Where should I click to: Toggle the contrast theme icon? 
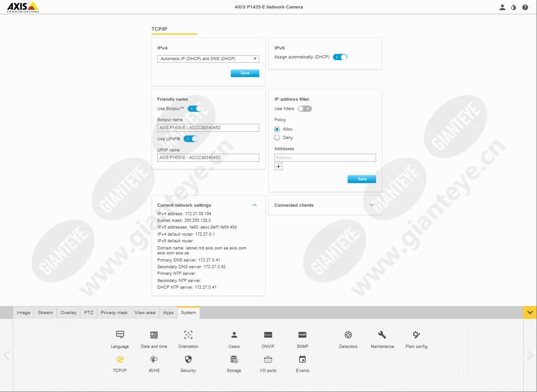click(x=513, y=7)
